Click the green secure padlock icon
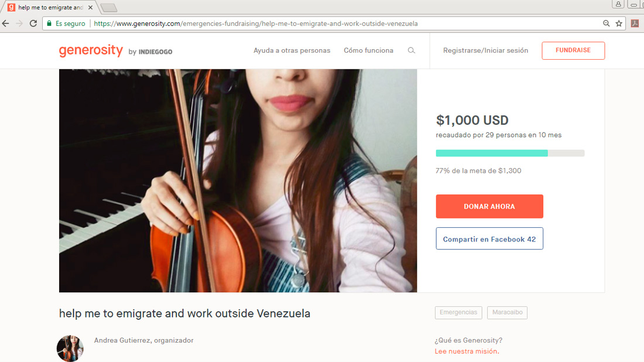The image size is (644, 362). (x=49, y=23)
